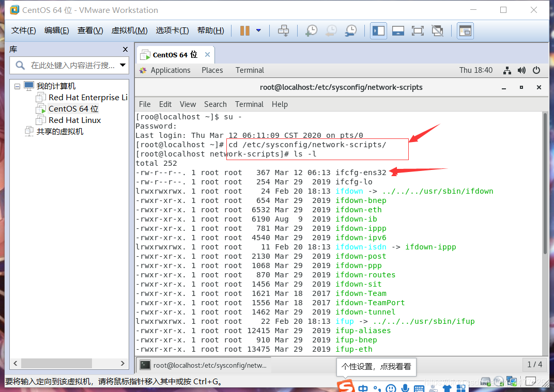Image resolution: width=554 pixels, height=392 pixels.
Task: Select Red Hat Enterprise Linux VM entry
Action: tap(88, 97)
